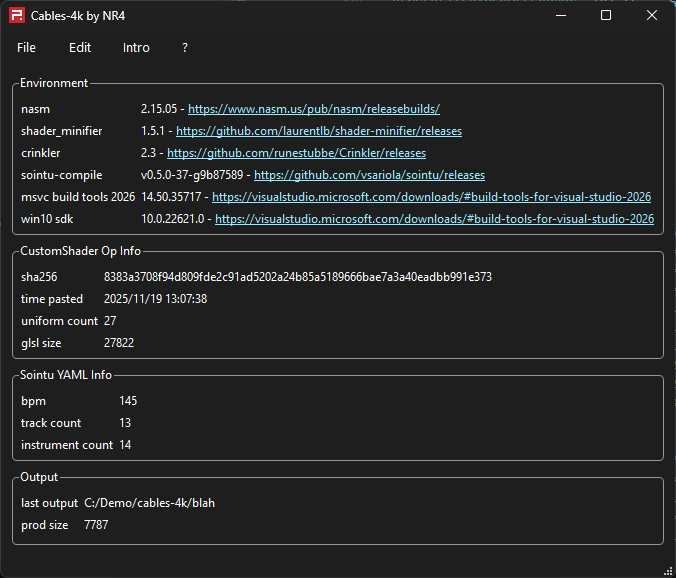Open the sointu releases GitHub link
This screenshot has height=578, width=676.
(x=369, y=175)
